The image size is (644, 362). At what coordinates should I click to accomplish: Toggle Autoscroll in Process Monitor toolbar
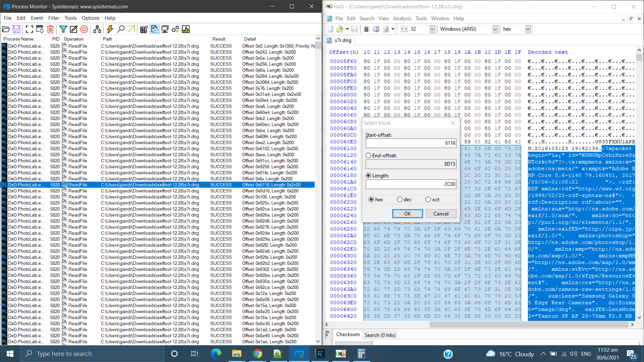[40, 29]
